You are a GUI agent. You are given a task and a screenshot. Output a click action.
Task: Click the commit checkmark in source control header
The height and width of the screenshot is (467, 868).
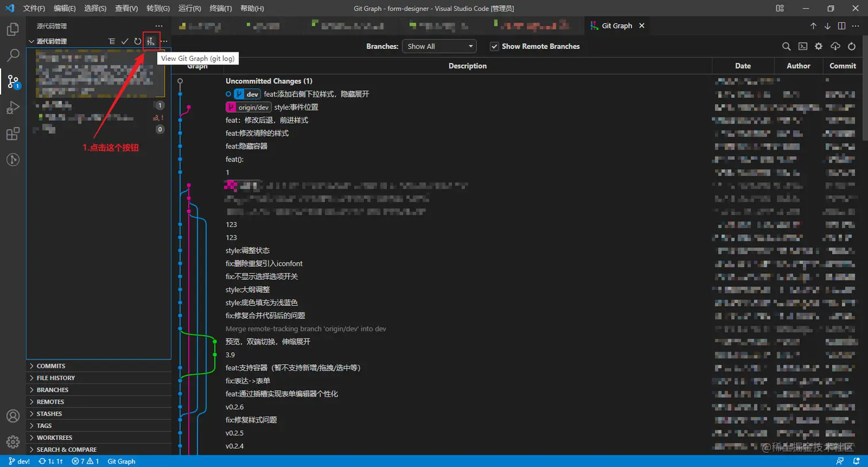125,41
